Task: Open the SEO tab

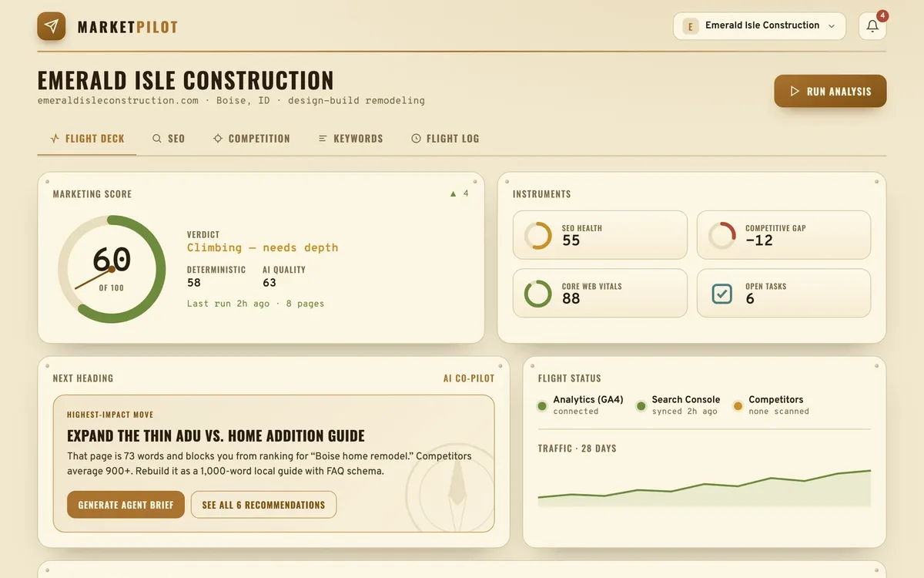Action: 168,139
